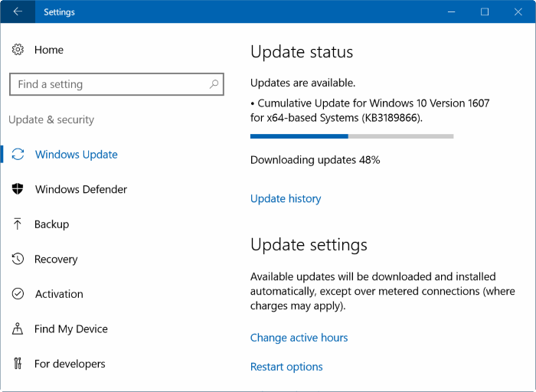Image resolution: width=536 pixels, height=392 pixels.
Task: Click the automatic updates description paragraph
Action: [383, 291]
